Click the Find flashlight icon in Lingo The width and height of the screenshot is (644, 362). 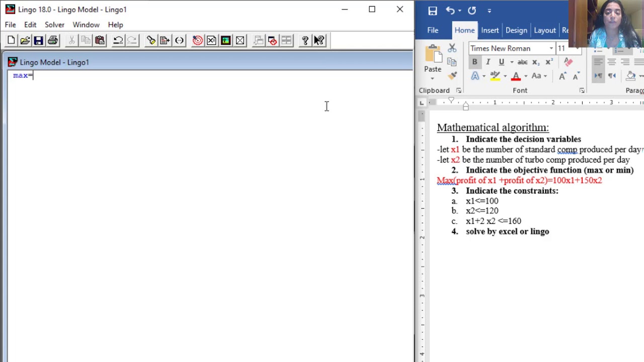(151, 41)
